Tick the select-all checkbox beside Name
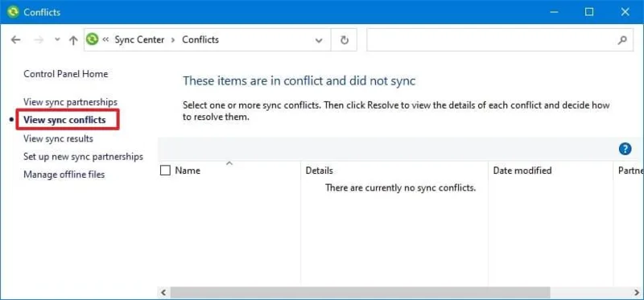The width and height of the screenshot is (644, 300). 165,171
